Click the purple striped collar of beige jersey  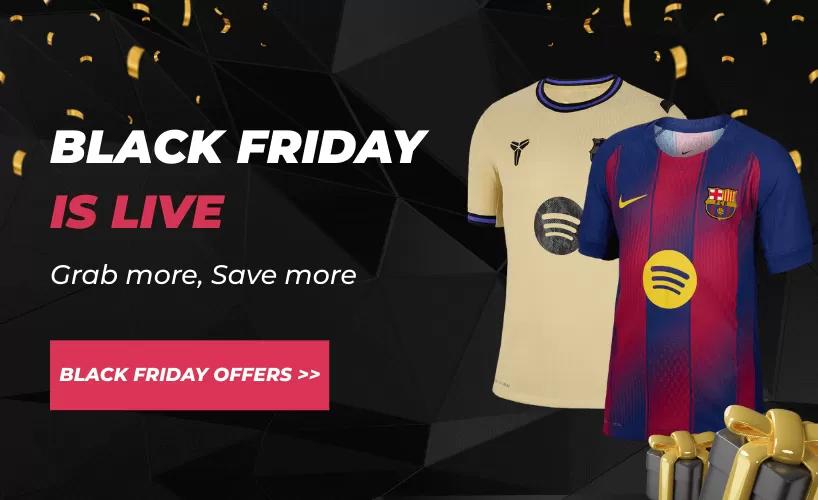point(579,93)
